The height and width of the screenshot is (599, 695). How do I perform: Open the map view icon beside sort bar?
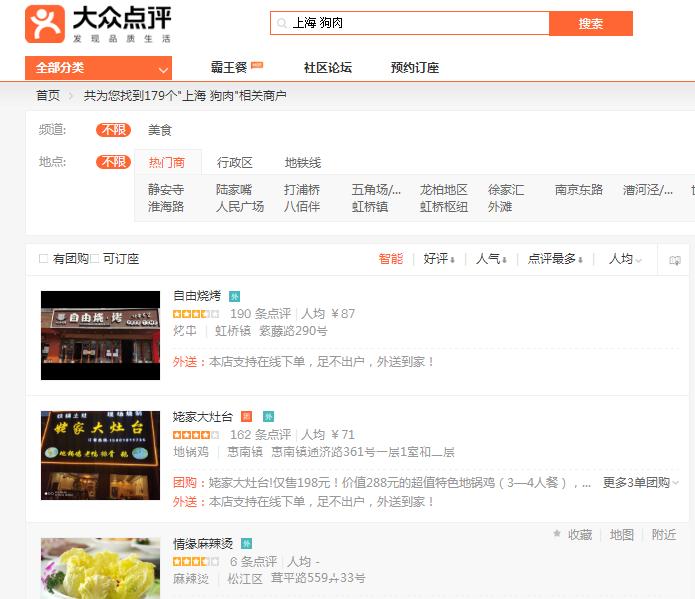tap(675, 260)
